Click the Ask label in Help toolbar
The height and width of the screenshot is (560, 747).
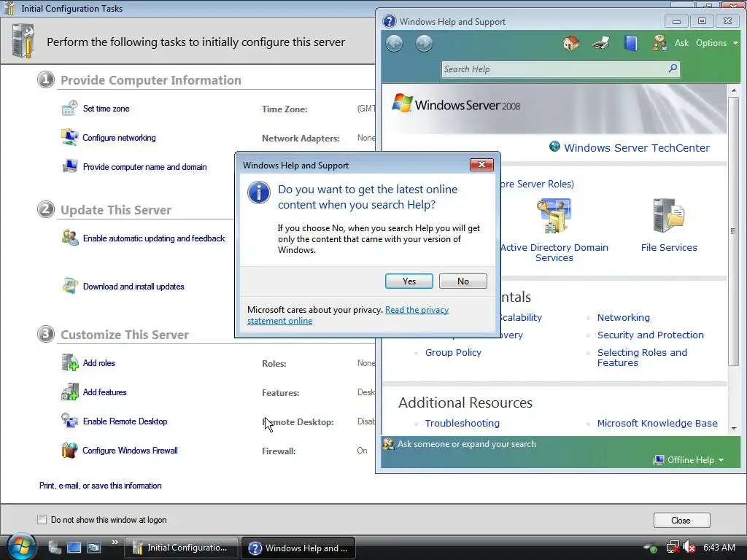pos(681,43)
